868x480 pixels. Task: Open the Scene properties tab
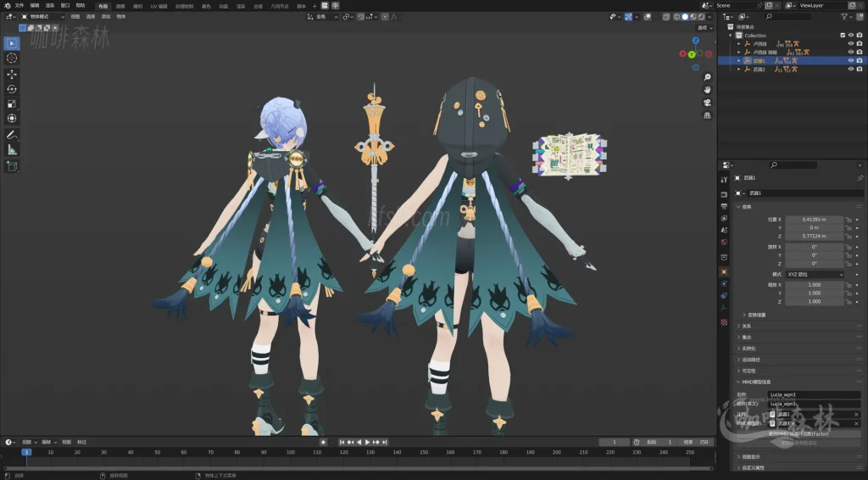pyautogui.click(x=724, y=230)
